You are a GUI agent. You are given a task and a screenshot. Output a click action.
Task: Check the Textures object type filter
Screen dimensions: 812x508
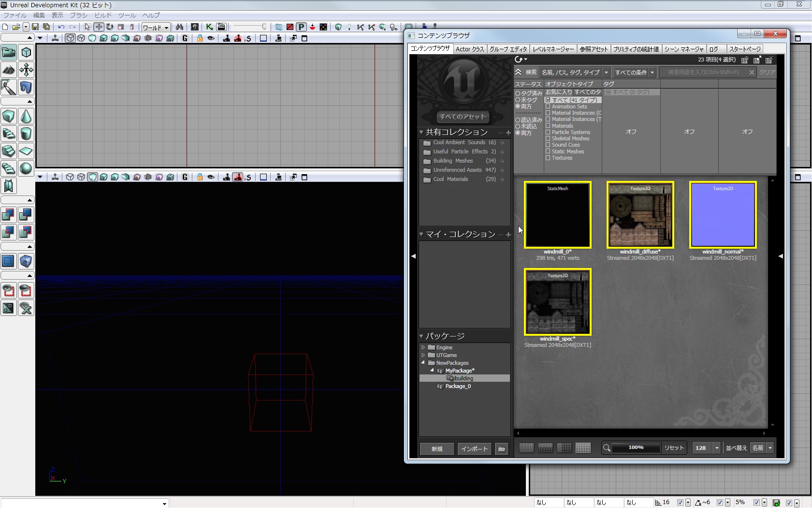[x=548, y=158]
